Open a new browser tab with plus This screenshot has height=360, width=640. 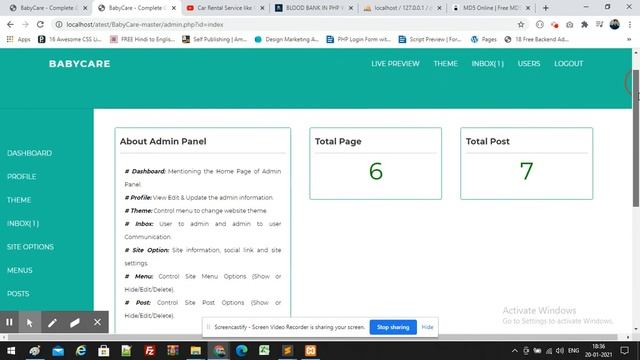point(546,8)
